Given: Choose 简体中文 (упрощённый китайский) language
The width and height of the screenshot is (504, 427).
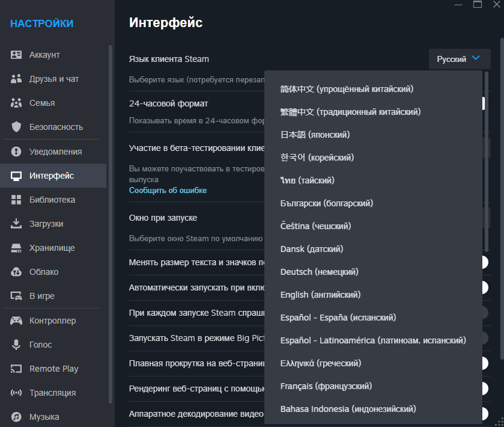Looking at the screenshot, I should (x=373, y=89).
